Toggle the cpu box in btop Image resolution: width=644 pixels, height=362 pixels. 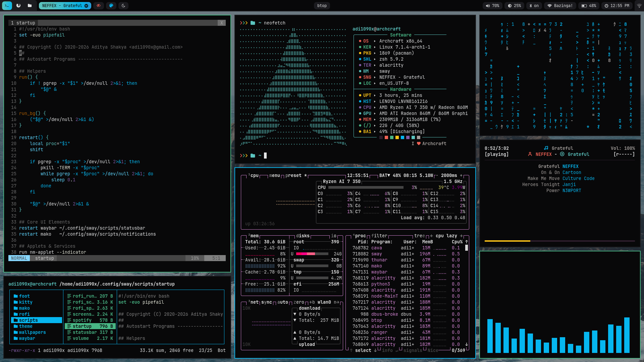[x=254, y=175]
